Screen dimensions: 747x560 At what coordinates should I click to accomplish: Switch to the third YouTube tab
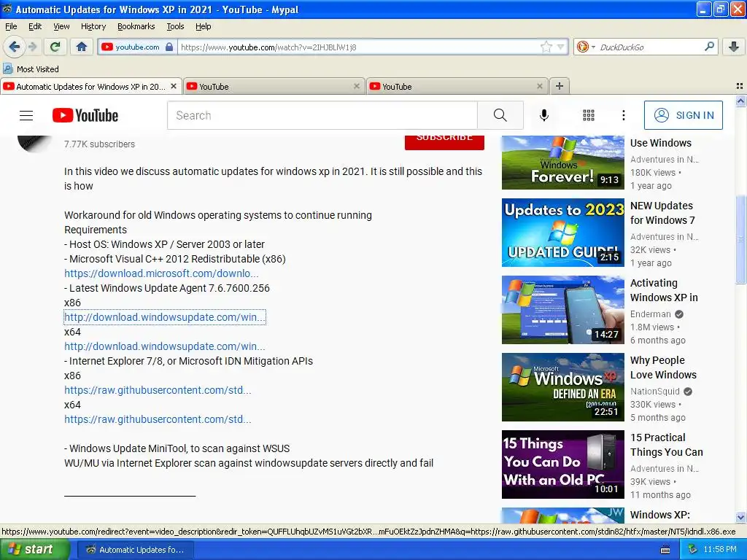457,86
